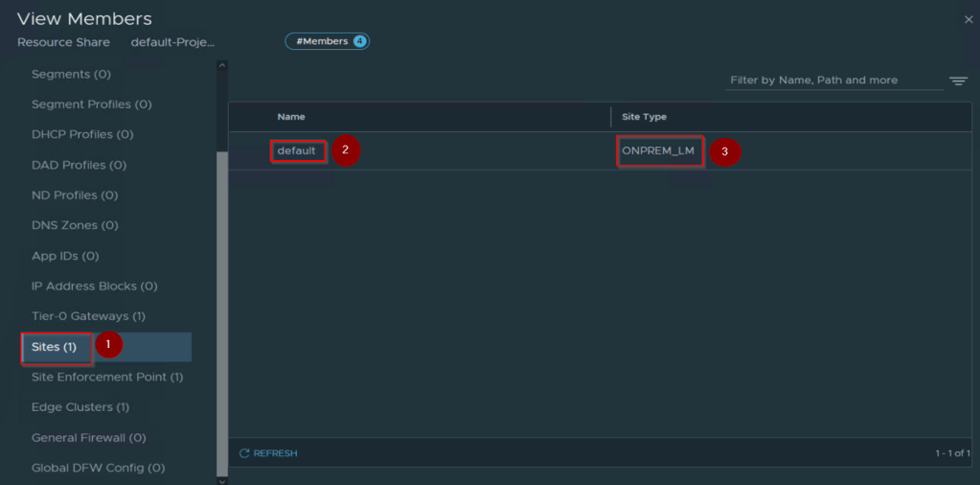Open DHCP Profiles (0) category

click(82, 134)
